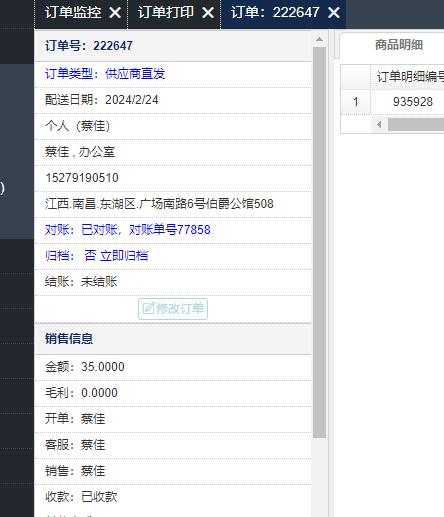The width and height of the screenshot is (444, 517).
Task: Switch to the 订单监控 tab
Action: 73,13
